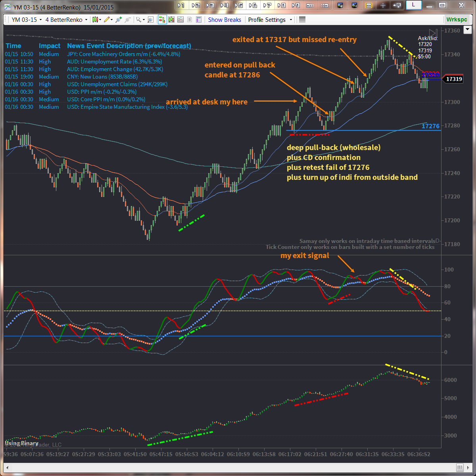Click the magnifier zoom frame icon
Viewport: 476px width, 476px height.
tap(150, 19)
